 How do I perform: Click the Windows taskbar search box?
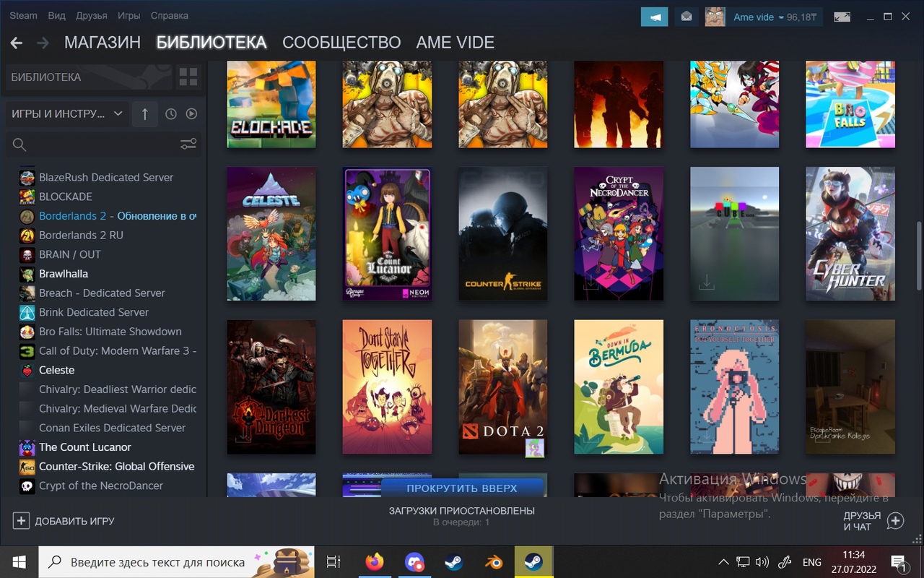pos(176,561)
